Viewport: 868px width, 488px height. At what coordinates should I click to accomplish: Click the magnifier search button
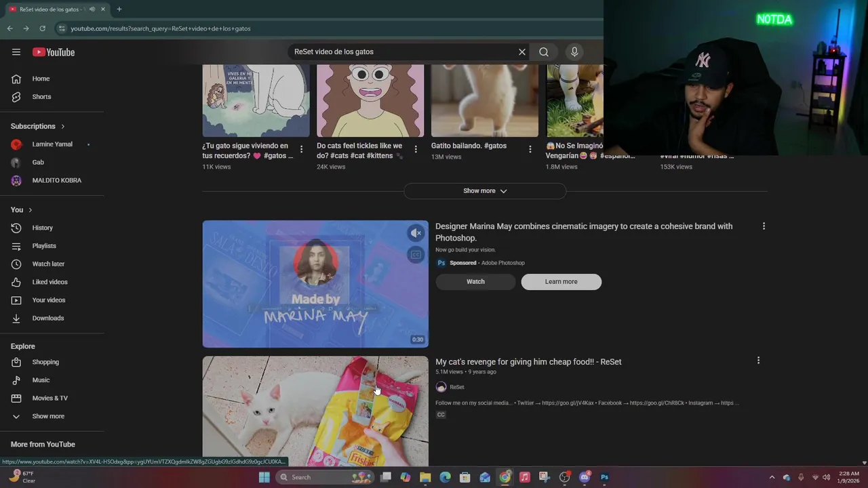point(544,52)
